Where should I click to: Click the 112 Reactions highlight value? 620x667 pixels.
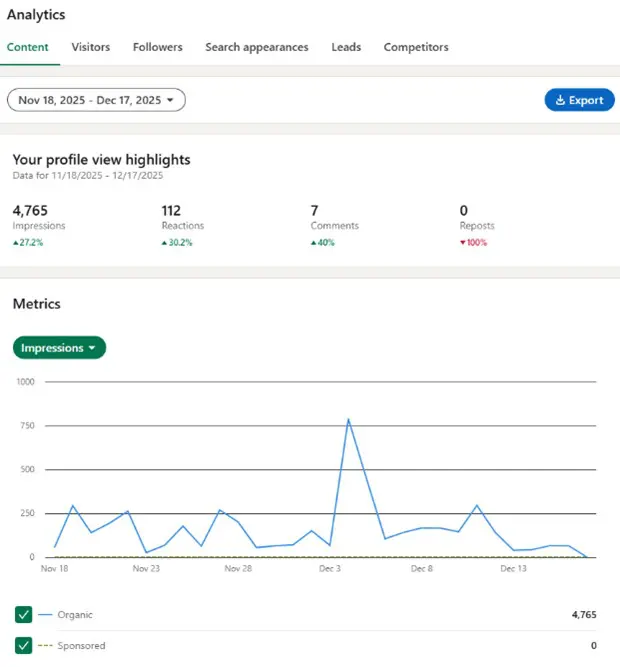tap(171, 210)
